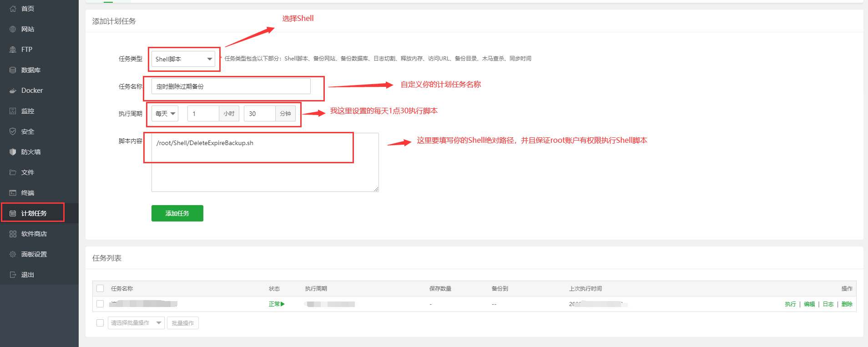Click the 脚本内容 script textarea
Screen dimensions: 868x347
[265, 162]
